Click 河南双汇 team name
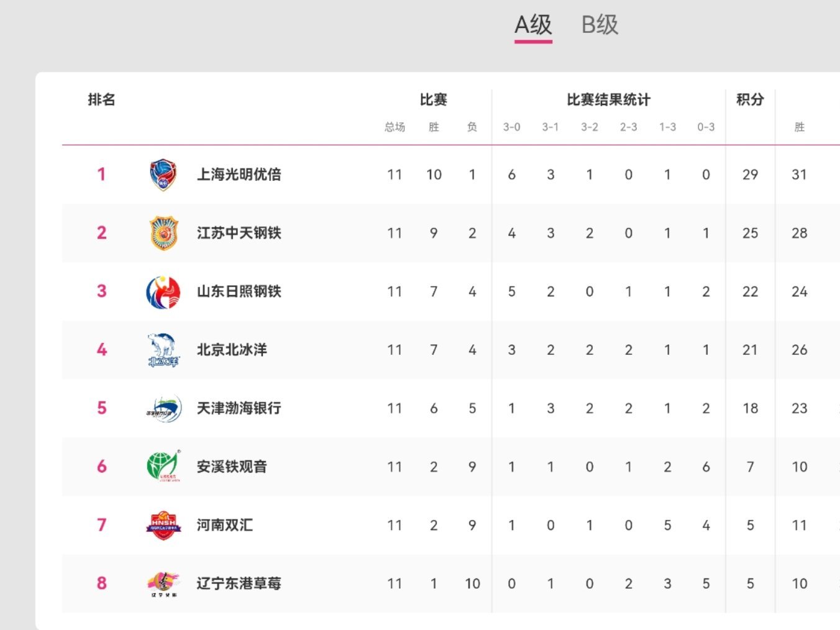 pyautogui.click(x=224, y=525)
